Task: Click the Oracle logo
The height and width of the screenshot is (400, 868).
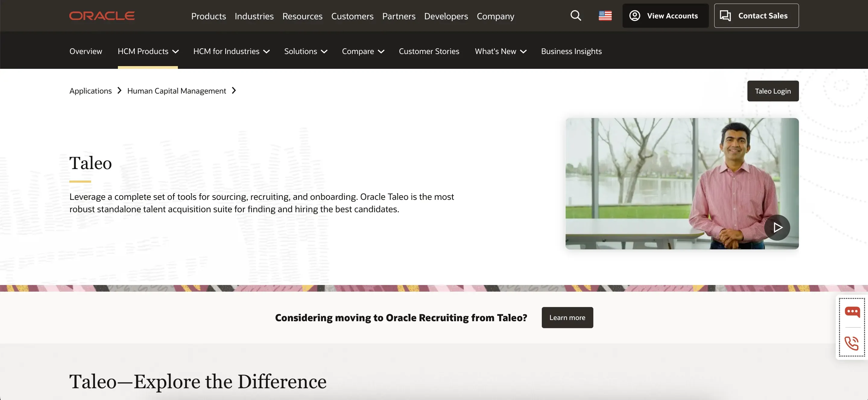Action: click(101, 15)
